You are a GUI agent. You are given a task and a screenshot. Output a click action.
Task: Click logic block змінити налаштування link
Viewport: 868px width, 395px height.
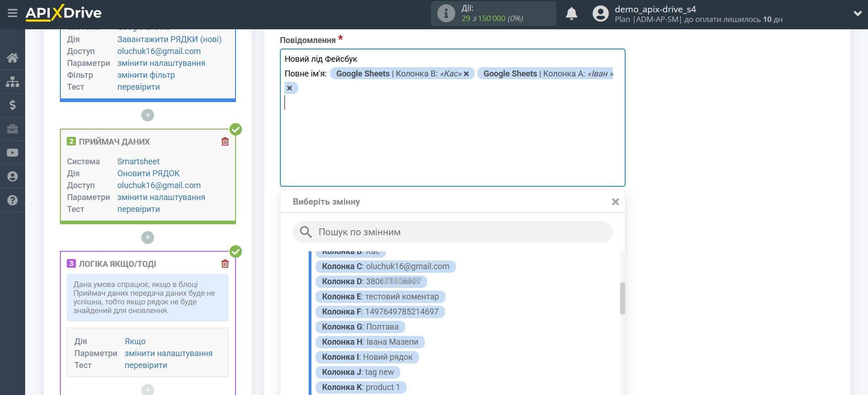pos(168,353)
